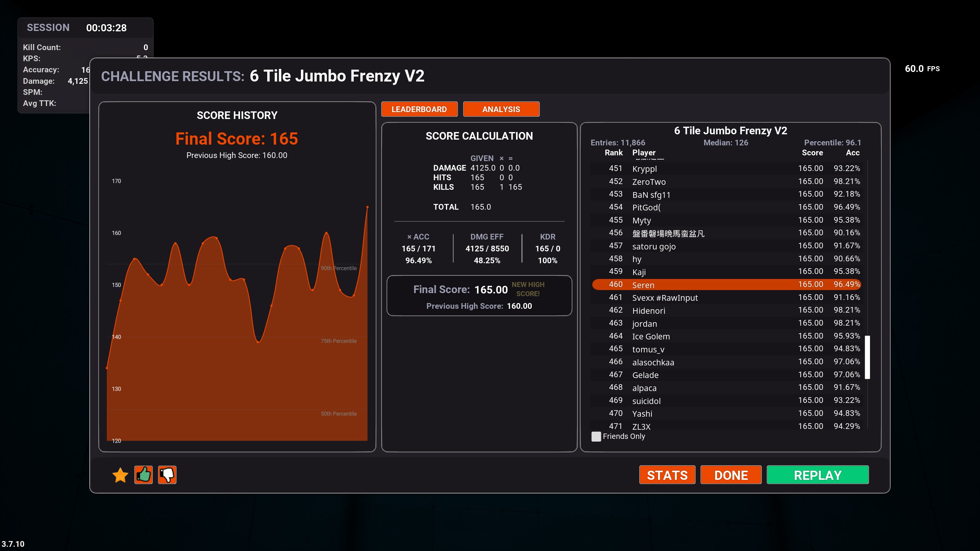Click the Rank column header

pyautogui.click(x=614, y=153)
